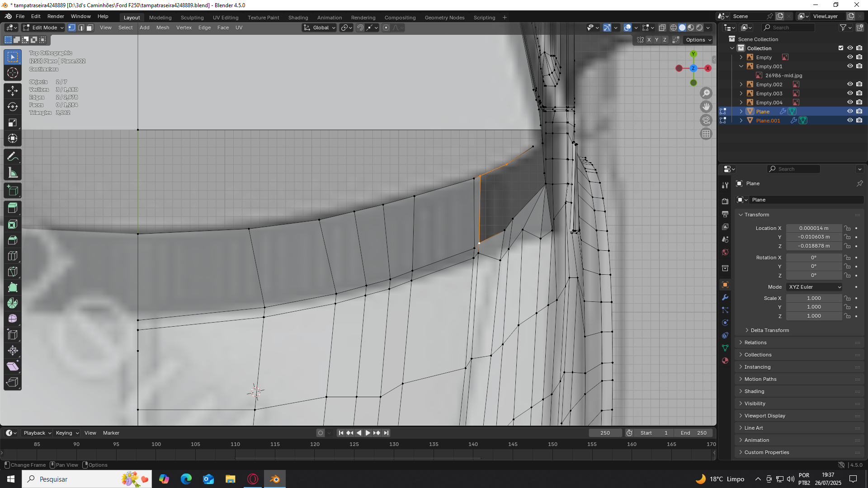Hide Plane.001 in viewport
Screen dimensions: 868x488
pyautogui.click(x=850, y=120)
